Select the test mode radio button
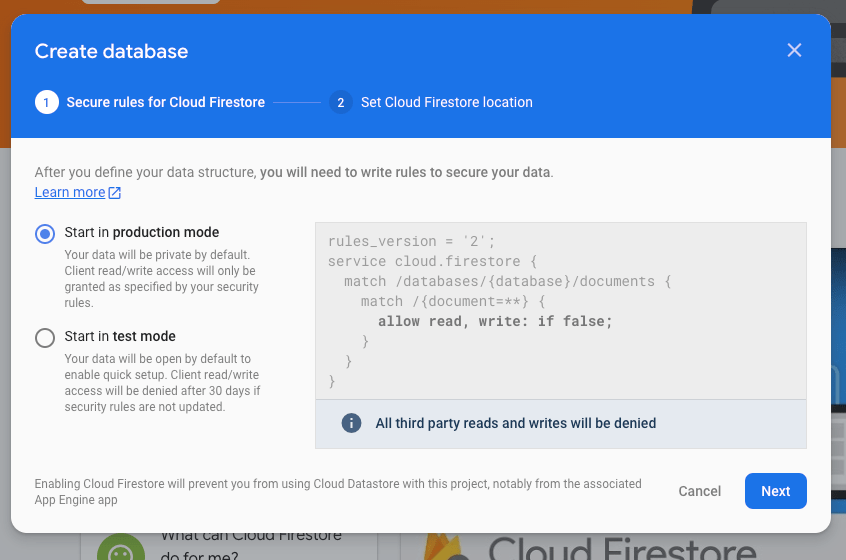This screenshot has width=846, height=560. (45, 337)
